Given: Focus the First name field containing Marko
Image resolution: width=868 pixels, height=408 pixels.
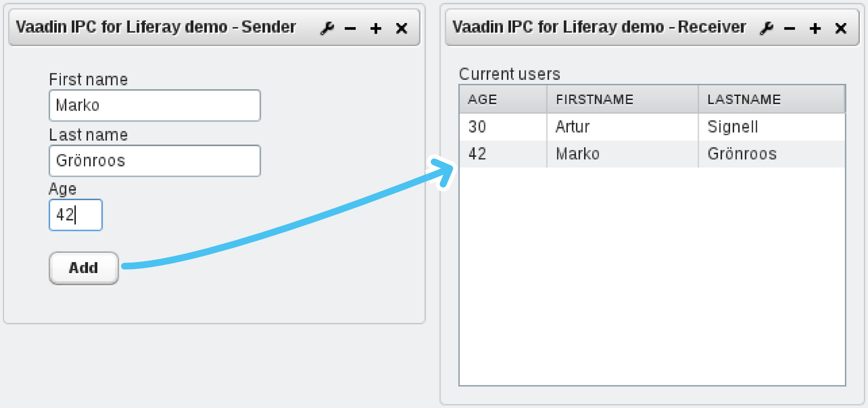Looking at the screenshot, I should 155,105.
